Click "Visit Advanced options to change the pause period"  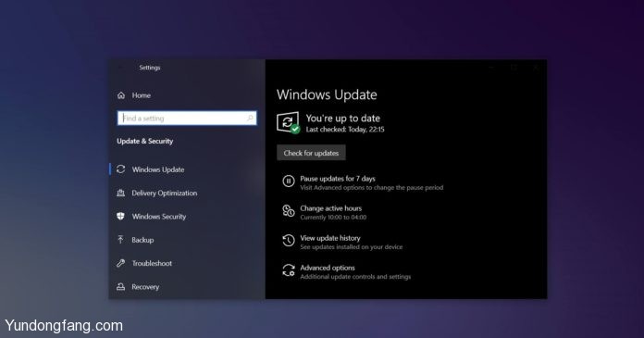pyautogui.click(x=372, y=187)
